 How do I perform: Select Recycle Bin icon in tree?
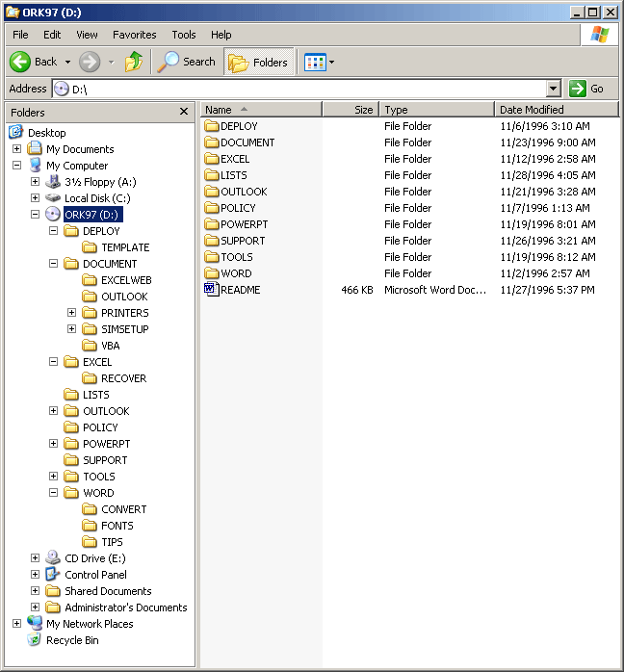point(34,639)
